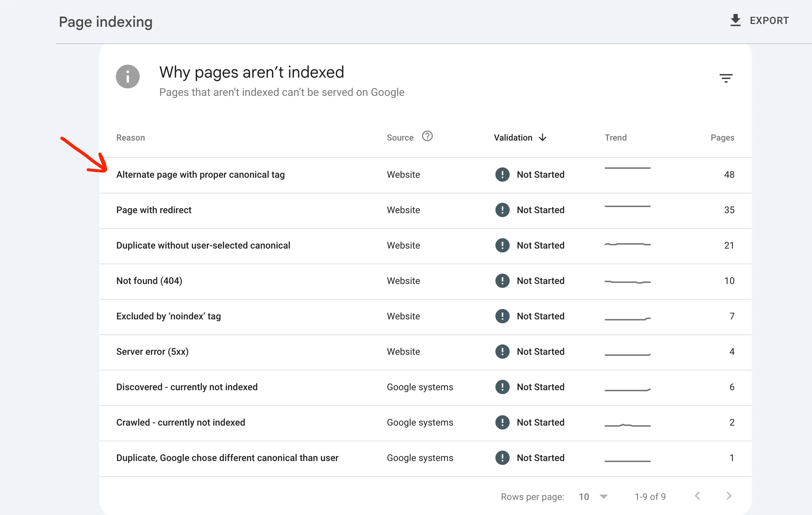Click Google systems in Duplicate, Google chose row

(420, 458)
